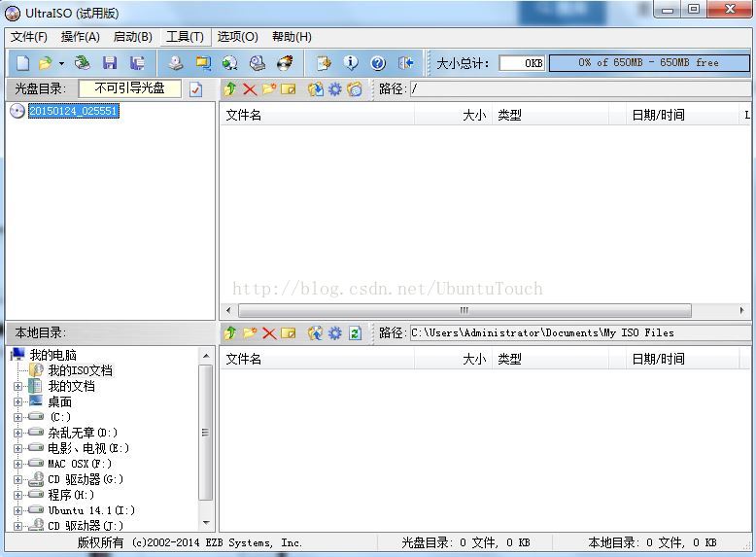Expand the 桌面 tree node
Viewport: 756px width, 557px height.
point(17,401)
